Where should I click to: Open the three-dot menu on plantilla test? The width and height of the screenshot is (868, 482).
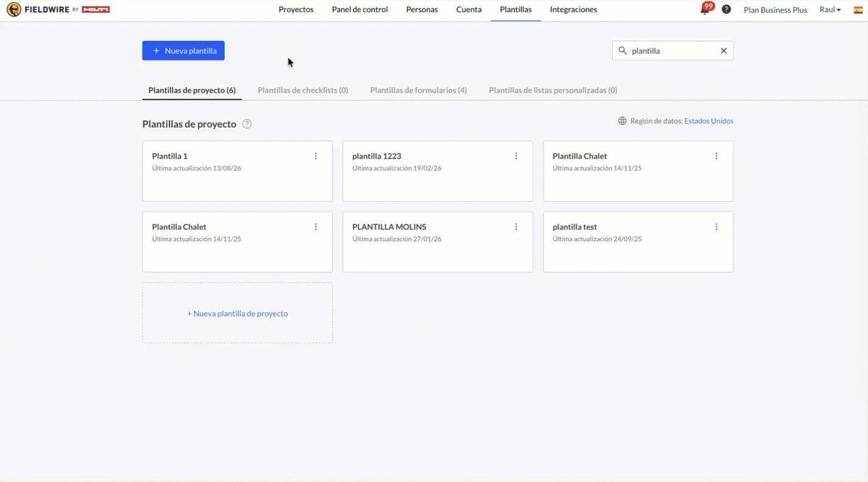pos(716,227)
